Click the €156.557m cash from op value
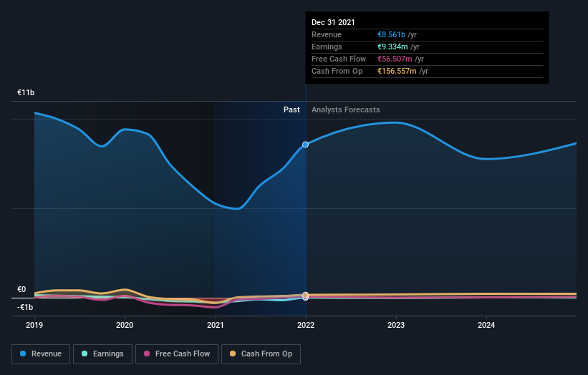The image size is (588, 375). coord(397,71)
